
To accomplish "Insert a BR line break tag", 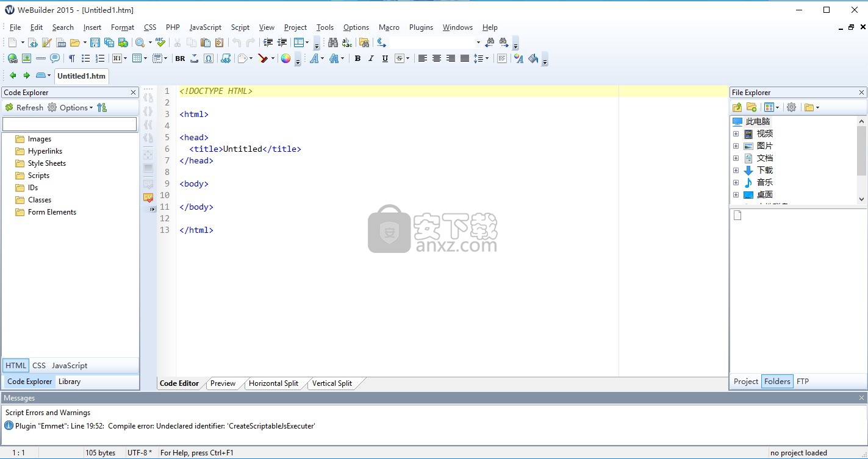I will click(180, 59).
